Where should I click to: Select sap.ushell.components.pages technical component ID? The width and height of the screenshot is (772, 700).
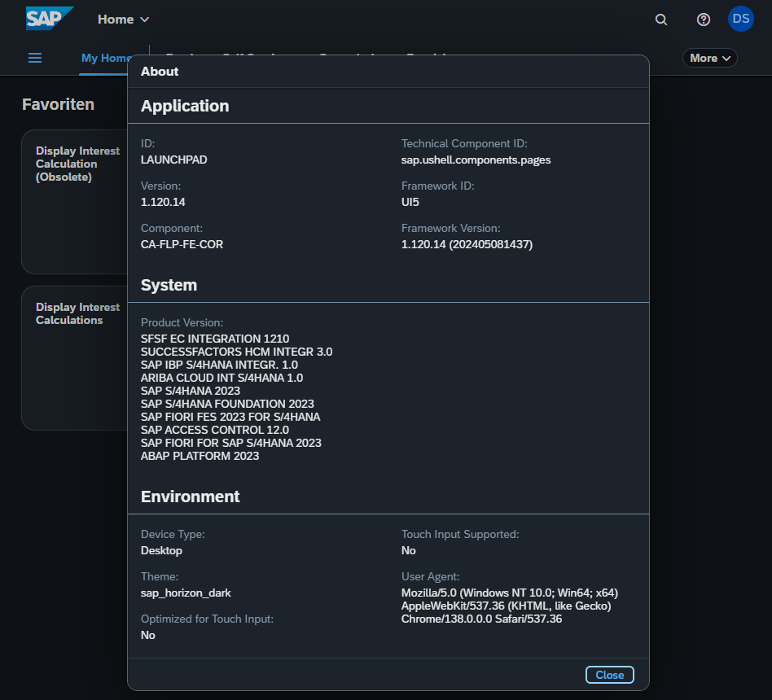tap(476, 160)
